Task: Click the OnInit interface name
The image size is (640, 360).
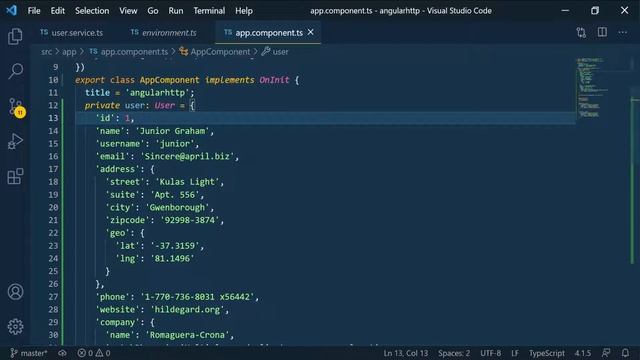Action: [x=274, y=80]
